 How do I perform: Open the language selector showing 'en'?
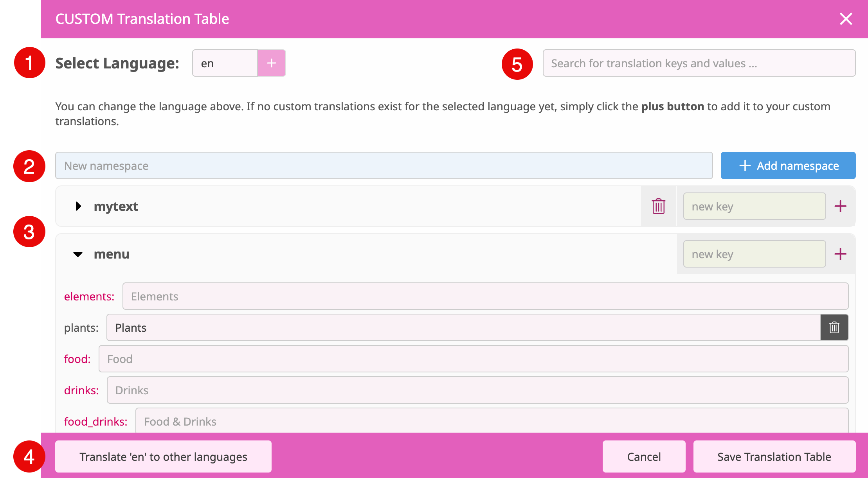pos(225,63)
